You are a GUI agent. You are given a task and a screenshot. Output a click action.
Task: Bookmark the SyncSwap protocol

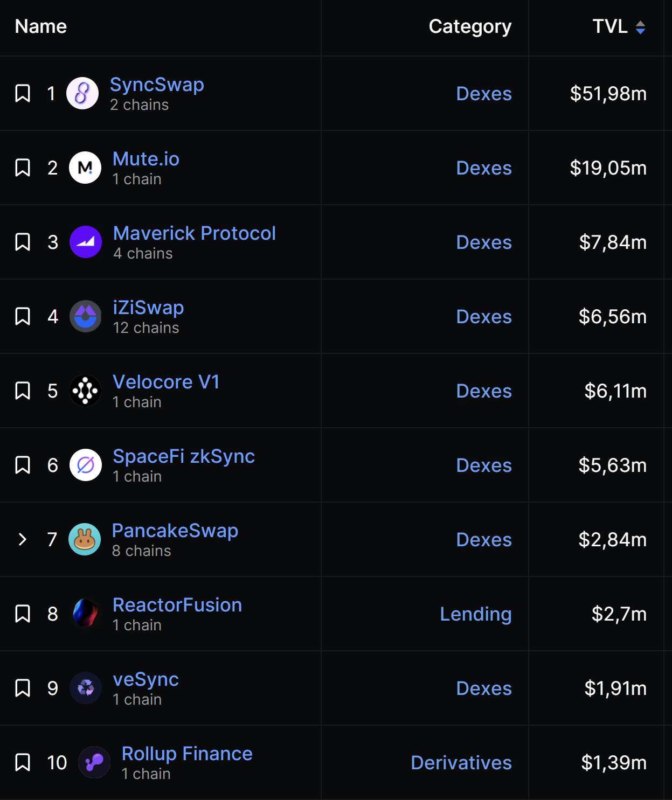(23, 93)
